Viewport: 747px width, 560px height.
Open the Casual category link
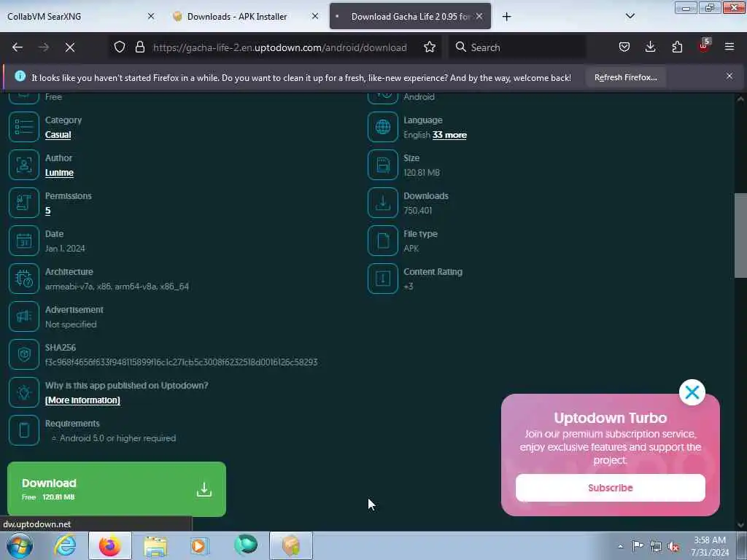pyautogui.click(x=58, y=135)
